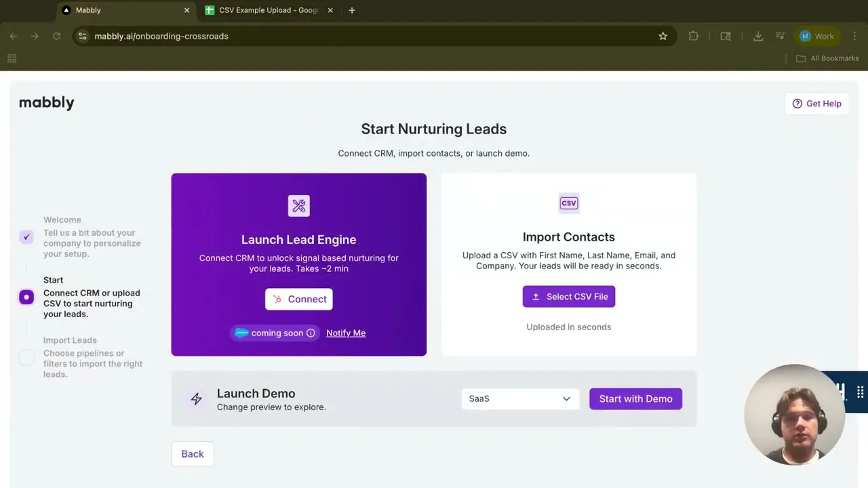The height and width of the screenshot is (488, 868).
Task: Click the Uploaded in seconds text
Action: pos(568,327)
